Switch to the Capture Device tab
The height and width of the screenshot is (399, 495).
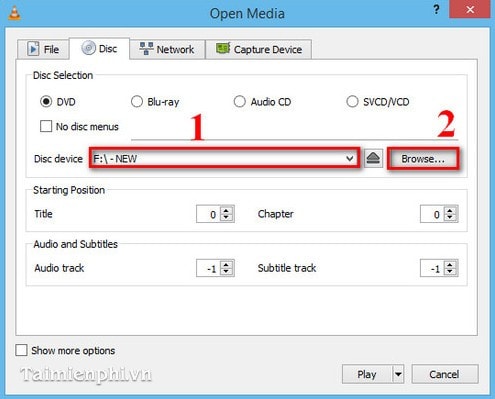(x=259, y=49)
